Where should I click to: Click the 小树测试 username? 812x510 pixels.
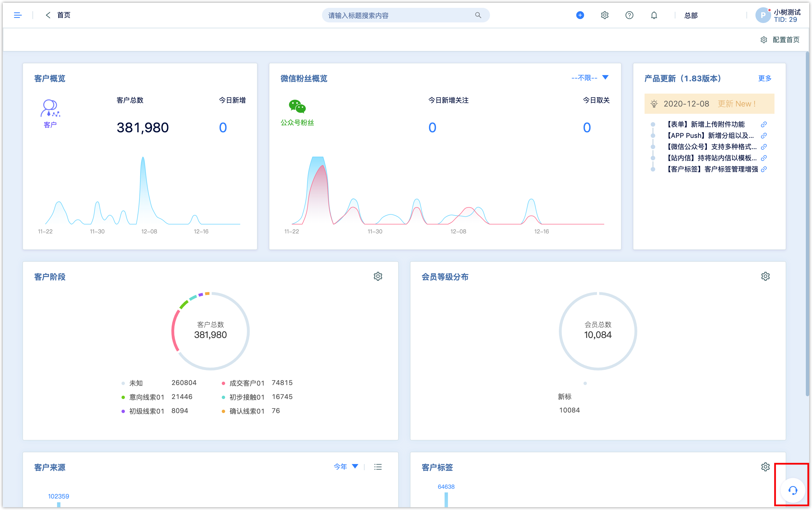[x=787, y=12]
